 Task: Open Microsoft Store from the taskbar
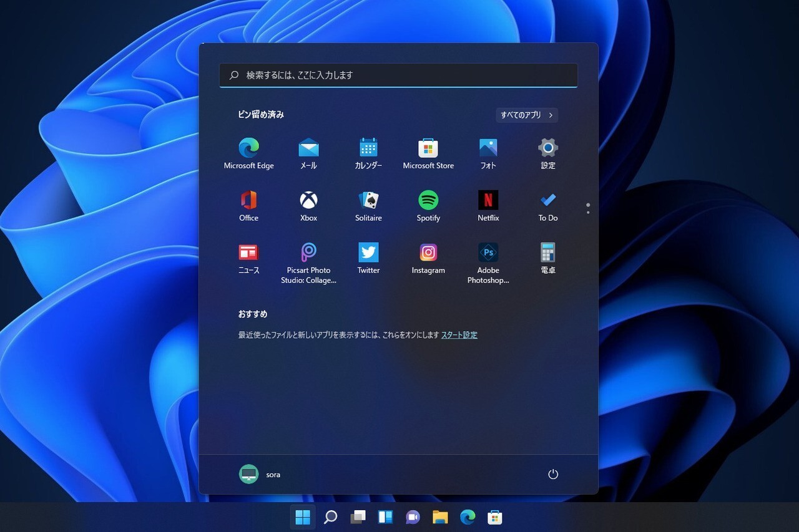[x=495, y=517]
